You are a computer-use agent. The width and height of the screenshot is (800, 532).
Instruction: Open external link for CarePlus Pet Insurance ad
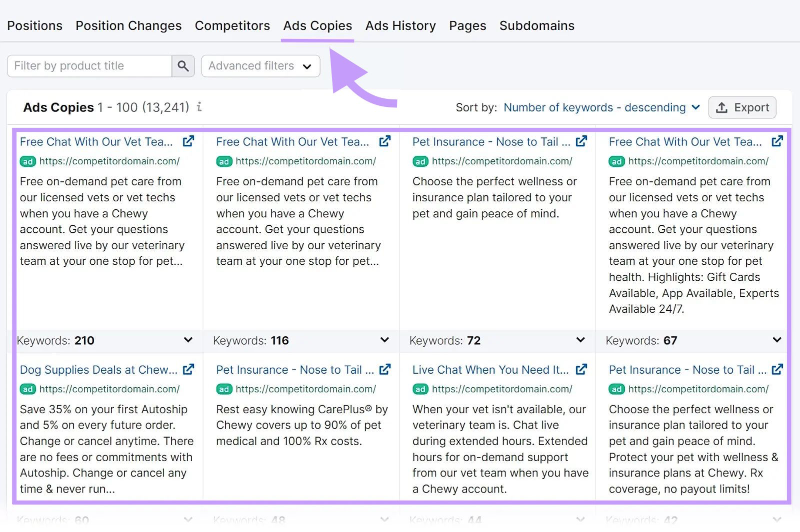385,370
